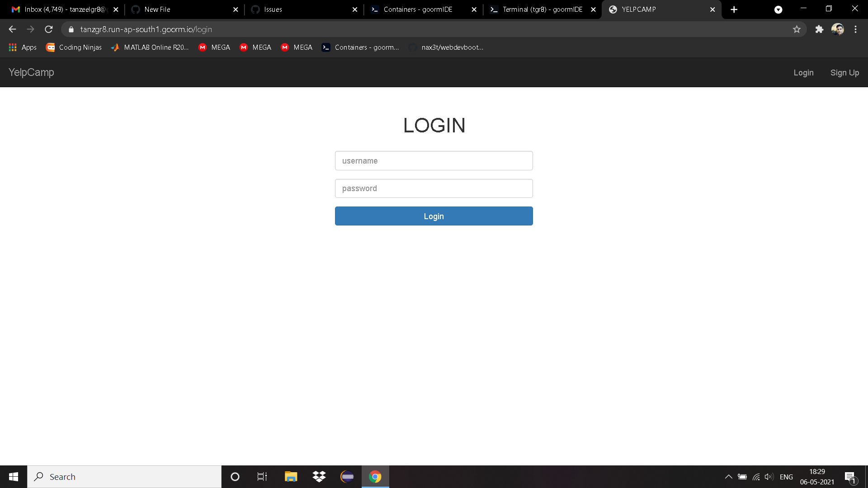Viewport: 868px width, 488px height.
Task: Open the Chrome profile avatar
Action: click(837, 29)
